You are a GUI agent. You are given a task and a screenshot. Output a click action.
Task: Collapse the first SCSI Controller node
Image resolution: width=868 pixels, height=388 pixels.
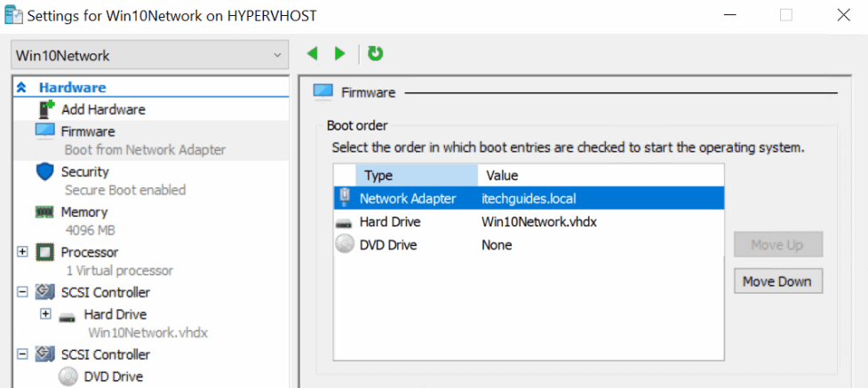(22, 292)
